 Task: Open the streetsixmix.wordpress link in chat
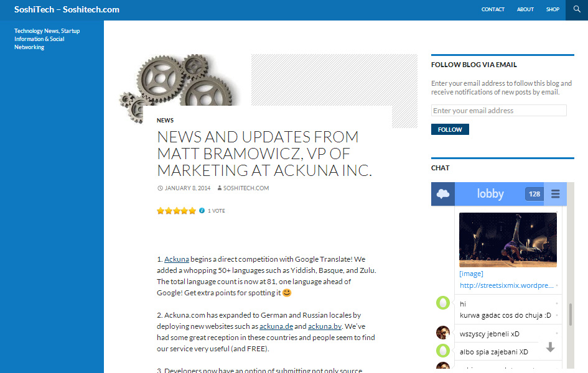pyautogui.click(x=506, y=285)
